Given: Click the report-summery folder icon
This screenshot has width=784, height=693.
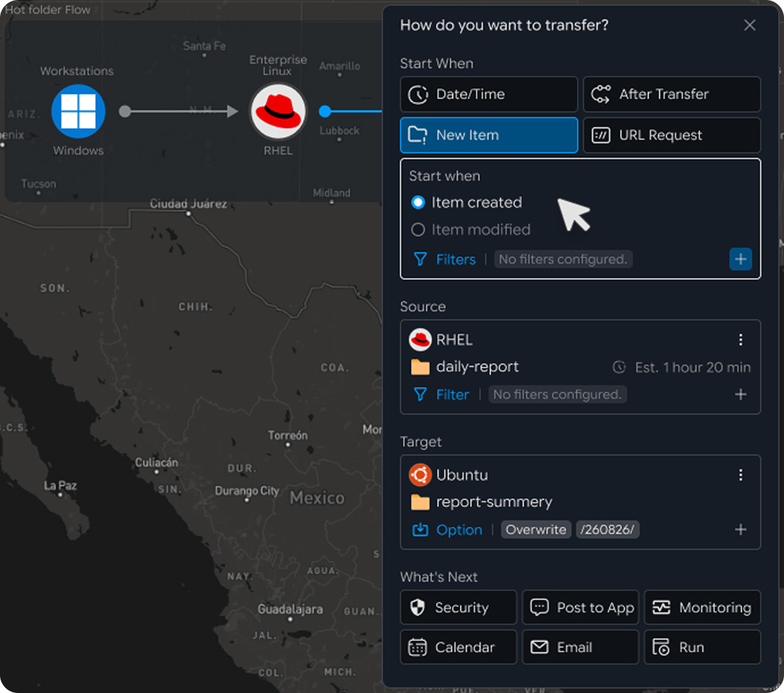Looking at the screenshot, I should pyautogui.click(x=420, y=502).
